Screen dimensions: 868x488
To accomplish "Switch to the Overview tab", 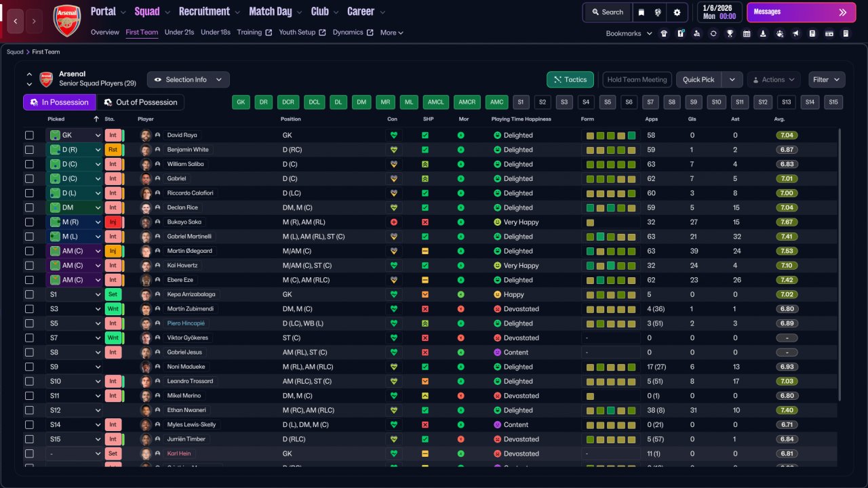I will pos(104,33).
